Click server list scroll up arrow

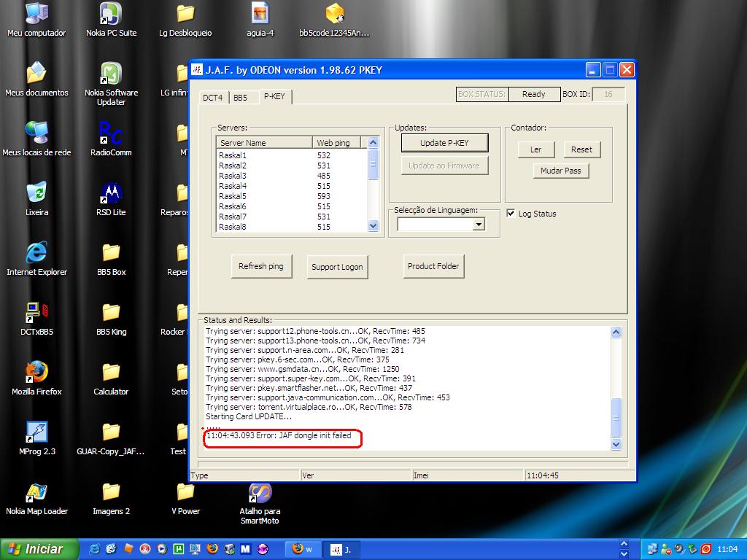(x=373, y=142)
